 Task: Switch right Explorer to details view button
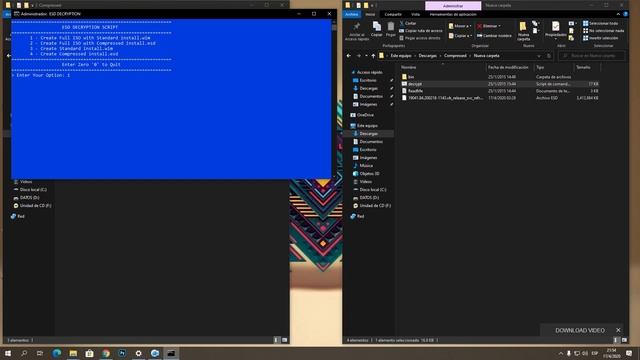616,340
